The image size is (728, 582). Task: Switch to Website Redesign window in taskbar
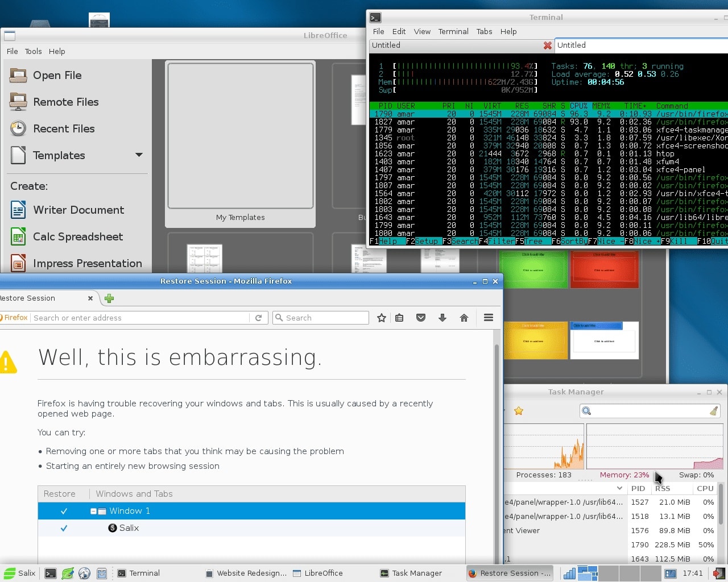[246, 573]
